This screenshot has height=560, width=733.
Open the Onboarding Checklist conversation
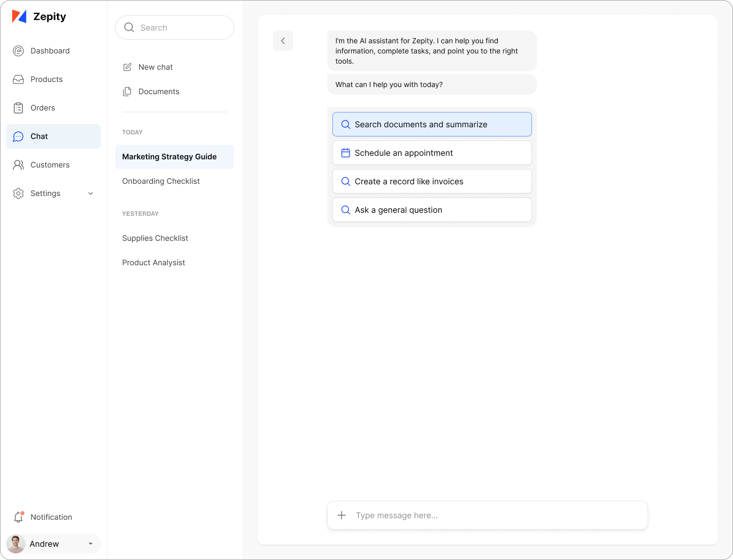161,181
